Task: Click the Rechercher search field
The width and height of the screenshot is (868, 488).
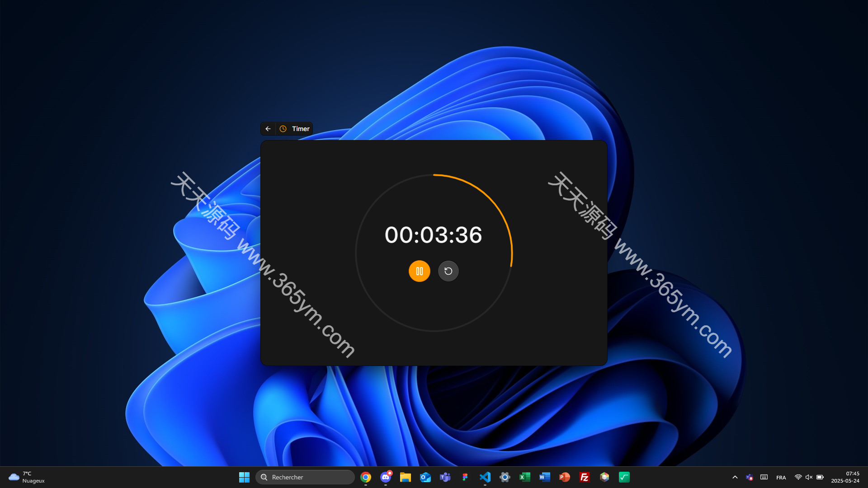Action: coord(305,477)
